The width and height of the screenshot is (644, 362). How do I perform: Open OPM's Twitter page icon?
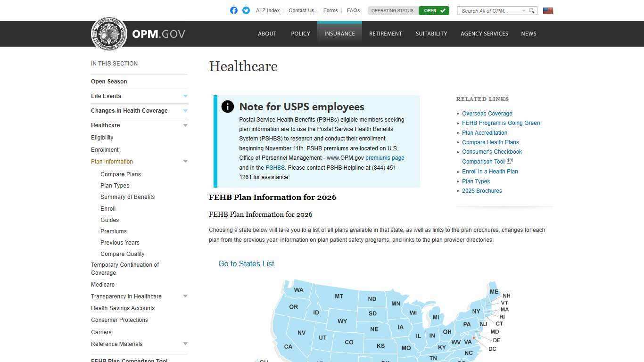(x=246, y=10)
